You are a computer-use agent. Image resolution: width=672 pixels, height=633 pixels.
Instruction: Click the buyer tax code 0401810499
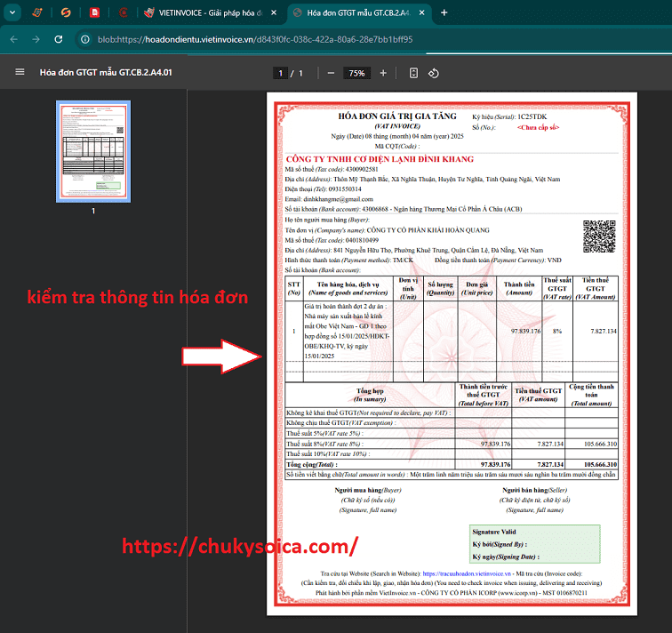click(x=362, y=240)
